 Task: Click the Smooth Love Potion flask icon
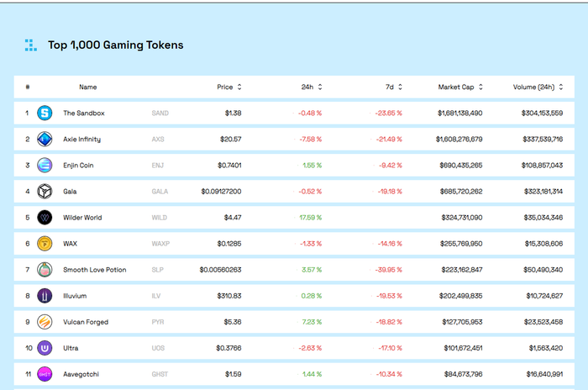(45, 270)
